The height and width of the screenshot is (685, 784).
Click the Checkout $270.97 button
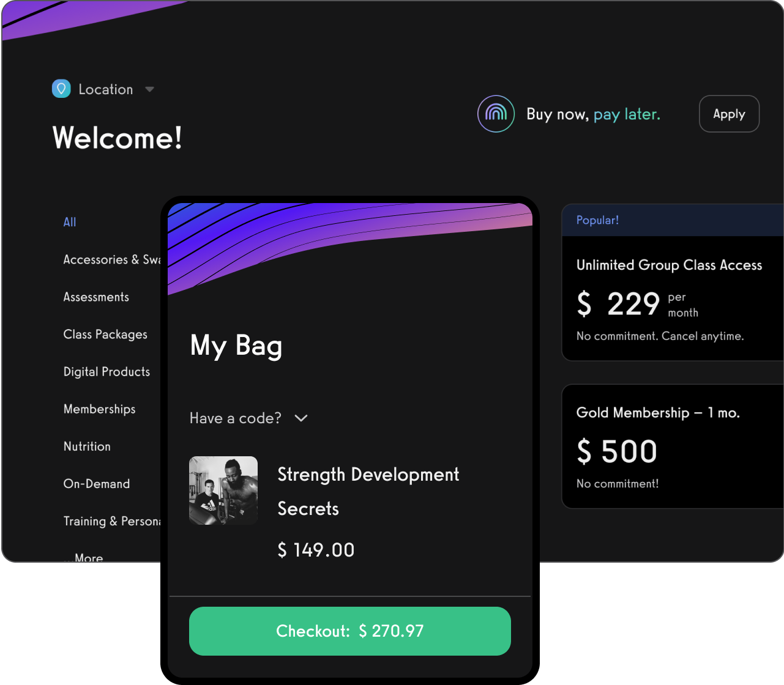[x=349, y=631]
